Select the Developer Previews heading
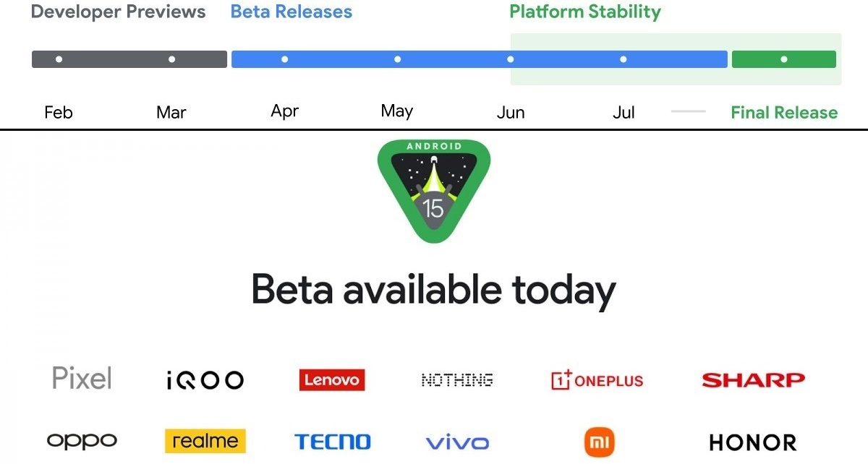 pyautogui.click(x=119, y=12)
